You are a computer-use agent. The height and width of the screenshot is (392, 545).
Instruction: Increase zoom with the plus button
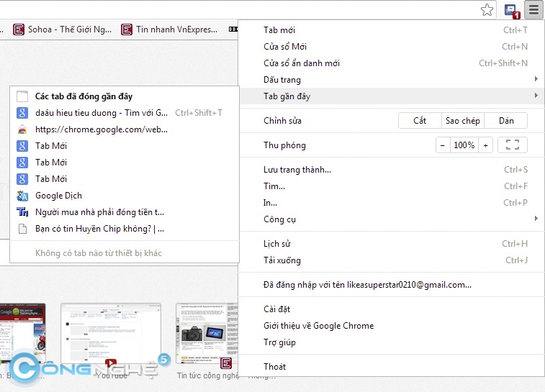pyautogui.click(x=485, y=145)
